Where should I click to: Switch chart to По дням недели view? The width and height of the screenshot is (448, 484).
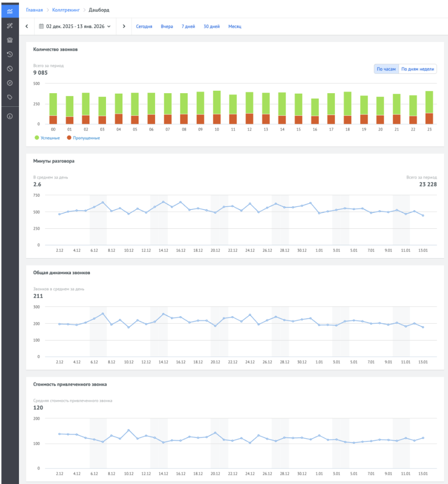click(418, 69)
